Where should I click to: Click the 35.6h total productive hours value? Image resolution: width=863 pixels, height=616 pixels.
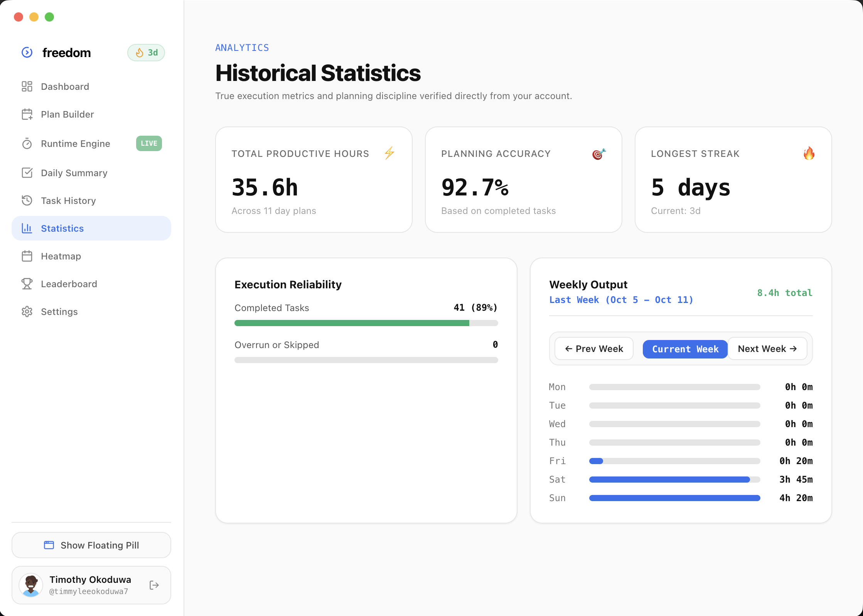pos(265,188)
